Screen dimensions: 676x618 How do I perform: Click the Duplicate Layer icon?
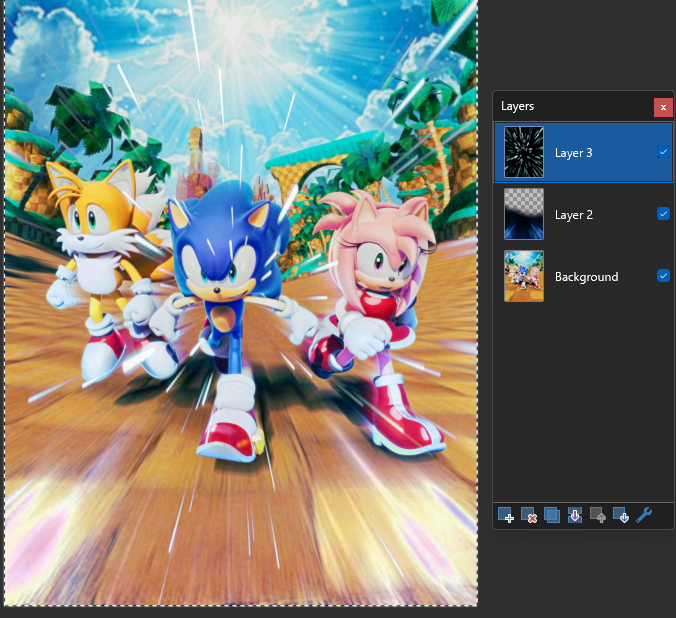tap(552, 515)
